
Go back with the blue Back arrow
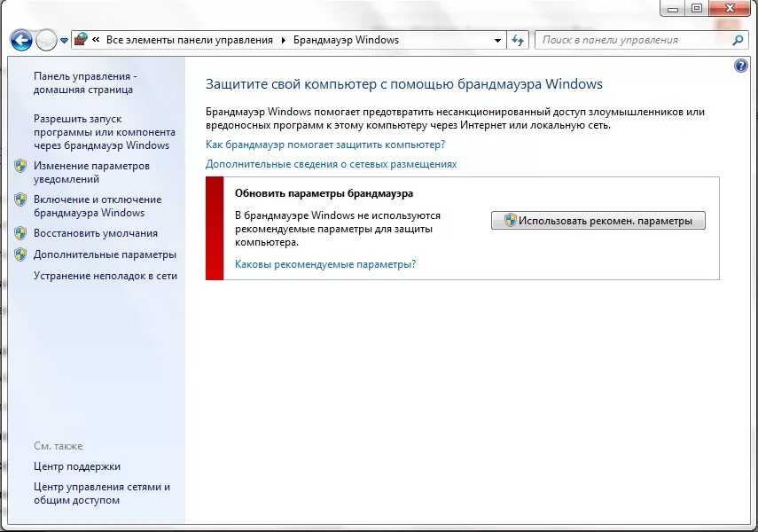click(21, 40)
